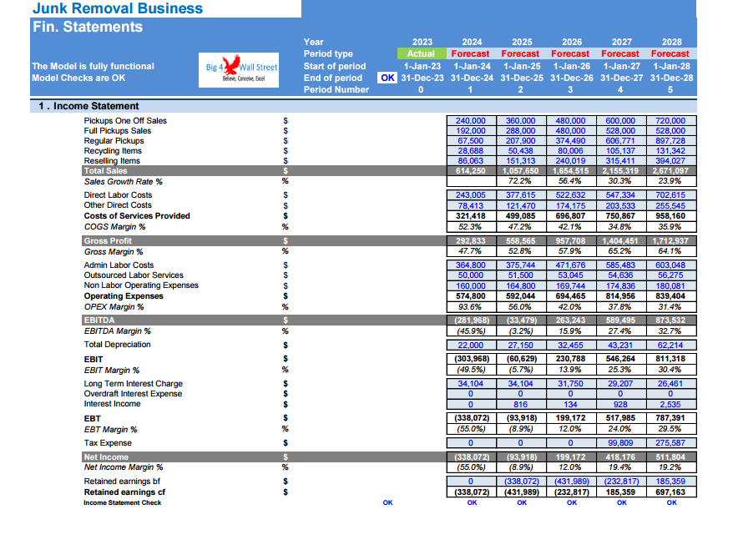Click the Year 2025 column header
This screenshot has width=733, height=560.
[x=522, y=42]
